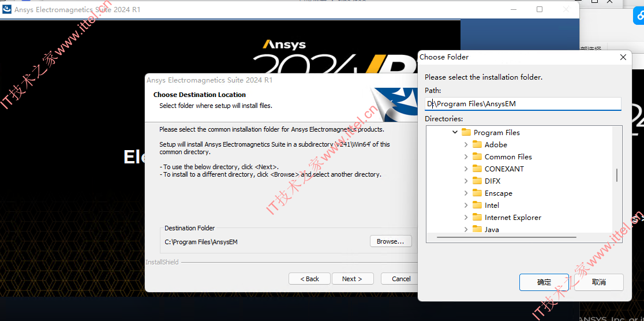
Task: Expand the Java folder node
Action: 466,229
